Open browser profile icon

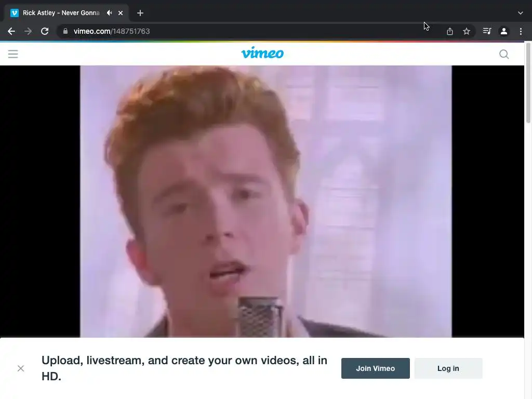(504, 31)
